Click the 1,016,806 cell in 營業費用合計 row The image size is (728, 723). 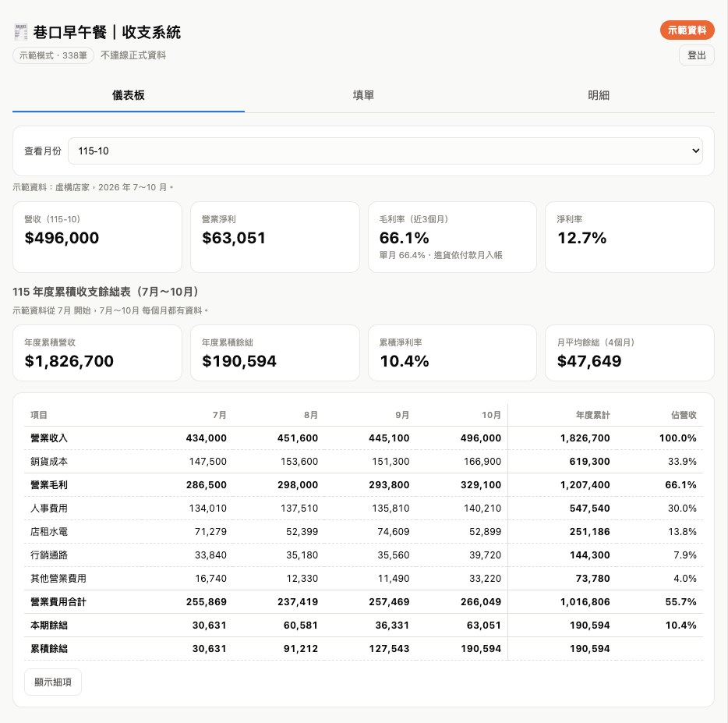point(585,602)
